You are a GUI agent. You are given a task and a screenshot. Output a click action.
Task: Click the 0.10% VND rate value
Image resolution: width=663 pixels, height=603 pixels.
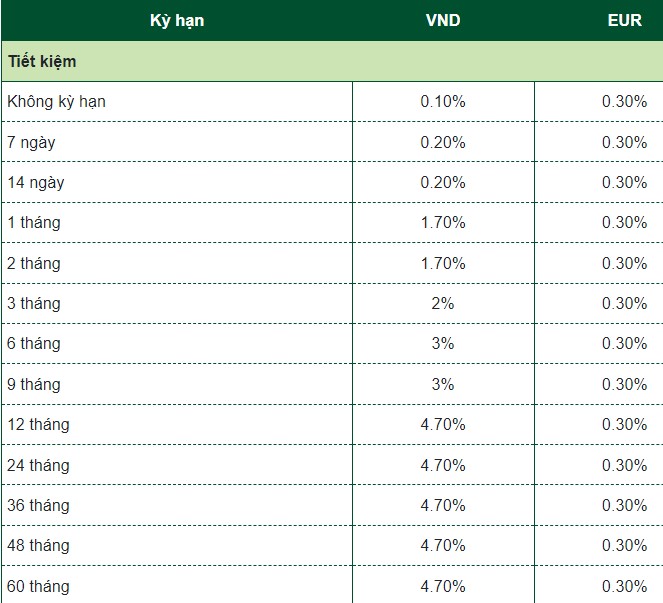tap(443, 101)
